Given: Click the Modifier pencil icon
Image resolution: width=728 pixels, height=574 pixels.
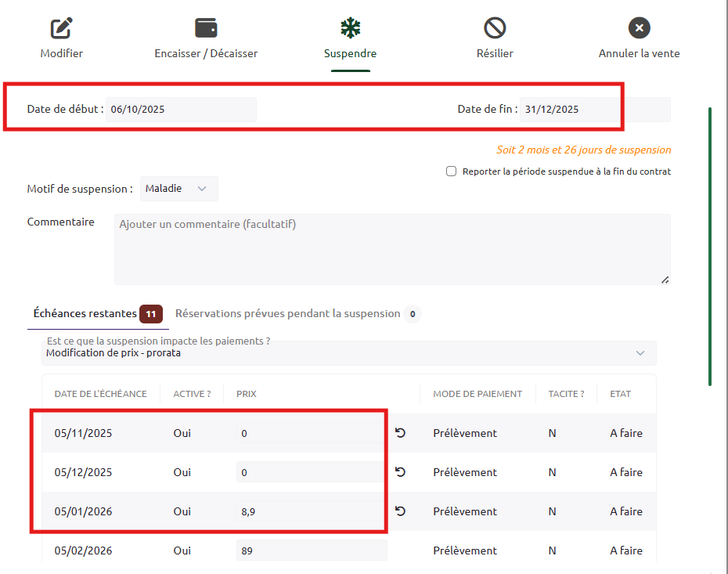Looking at the screenshot, I should (61, 28).
